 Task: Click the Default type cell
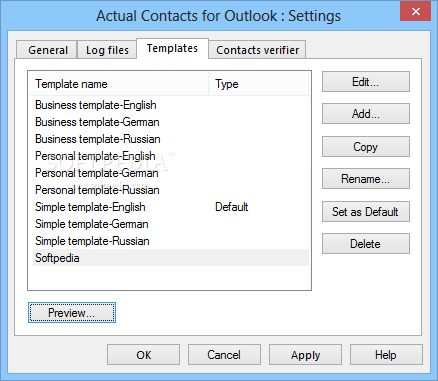click(232, 207)
